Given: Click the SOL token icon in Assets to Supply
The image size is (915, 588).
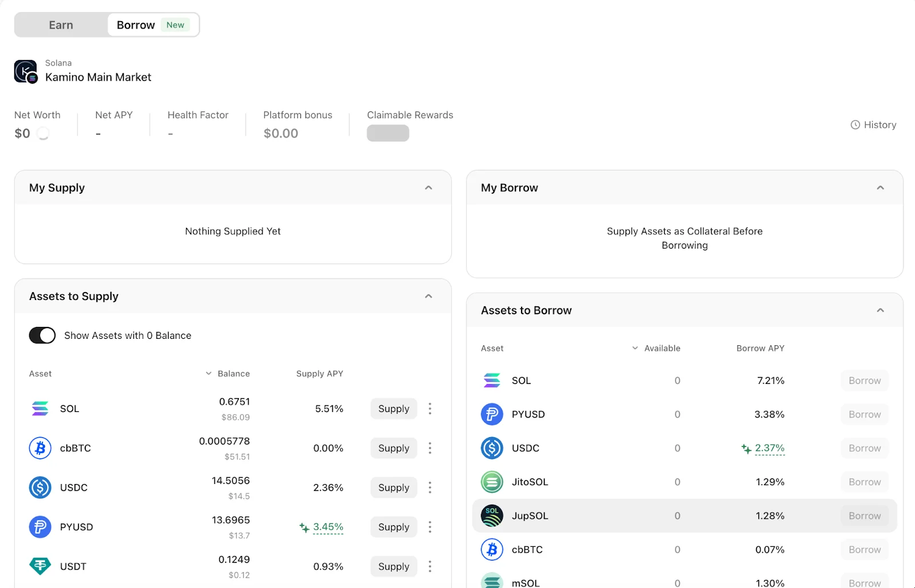Looking at the screenshot, I should pyautogui.click(x=40, y=409).
